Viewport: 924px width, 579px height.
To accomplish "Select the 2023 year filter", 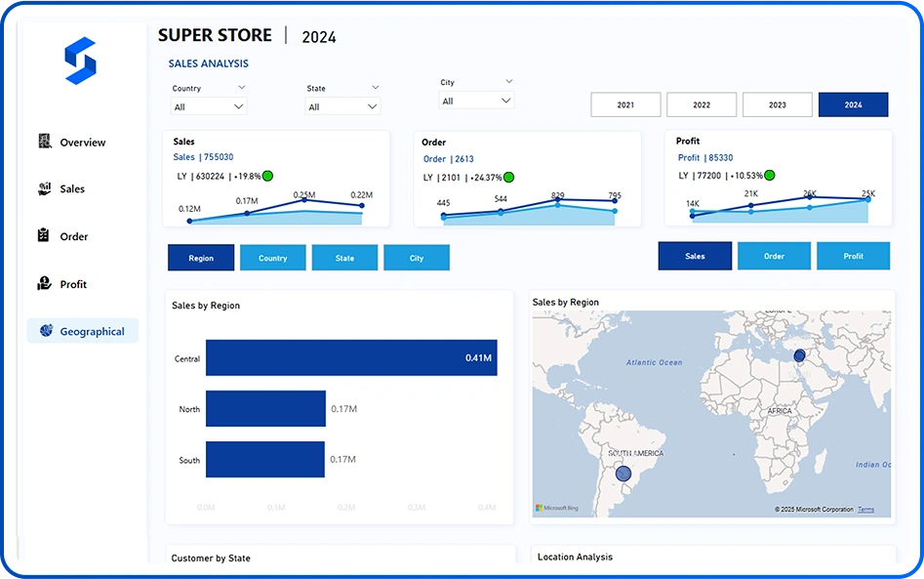I will (x=777, y=104).
